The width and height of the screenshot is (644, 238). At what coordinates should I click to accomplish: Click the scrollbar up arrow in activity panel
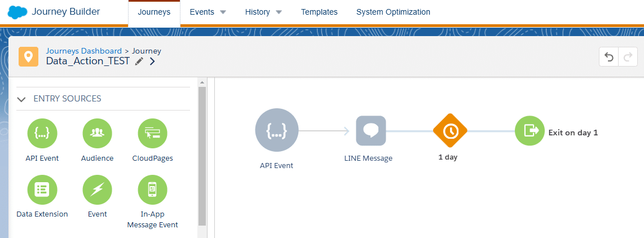(x=202, y=82)
